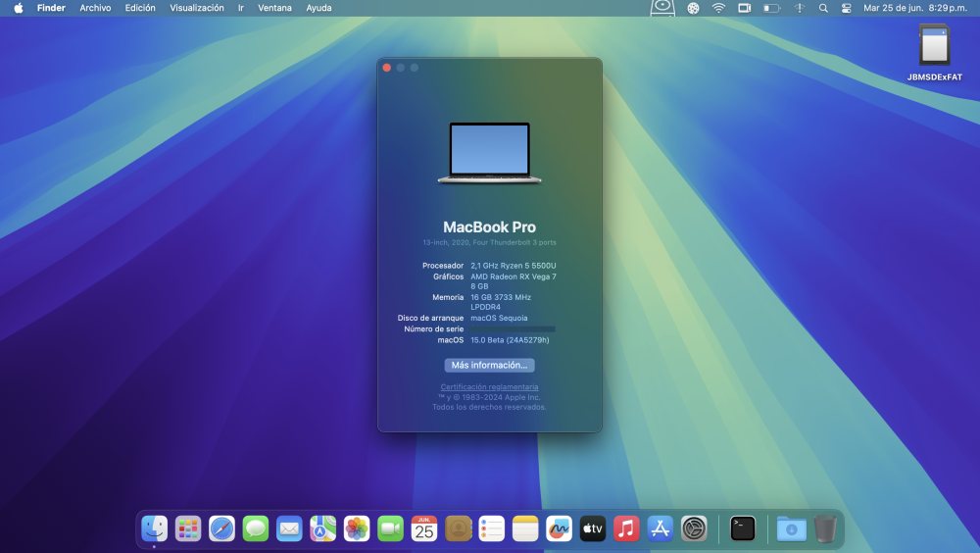Image resolution: width=980 pixels, height=553 pixels.
Task: Start FaceTime from the Dock
Action: pos(391,528)
